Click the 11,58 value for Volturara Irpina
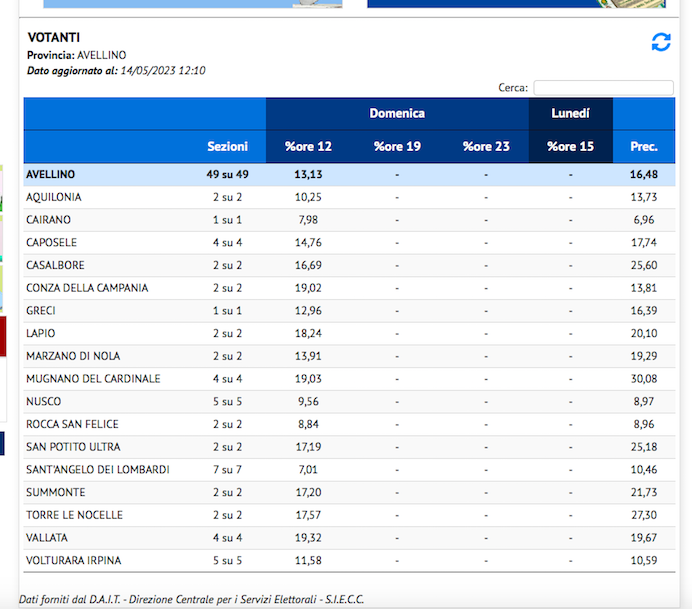Image resolution: width=692 pixels, height=609 pixels. pos(308,561)
